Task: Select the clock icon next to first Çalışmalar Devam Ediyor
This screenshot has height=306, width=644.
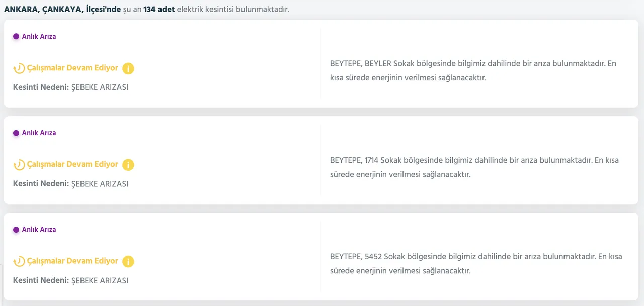Action: 19,68
